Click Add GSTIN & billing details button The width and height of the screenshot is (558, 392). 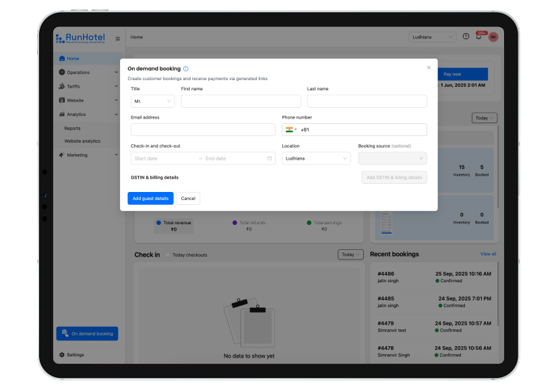pyautogui.click(x=394, y=178)
